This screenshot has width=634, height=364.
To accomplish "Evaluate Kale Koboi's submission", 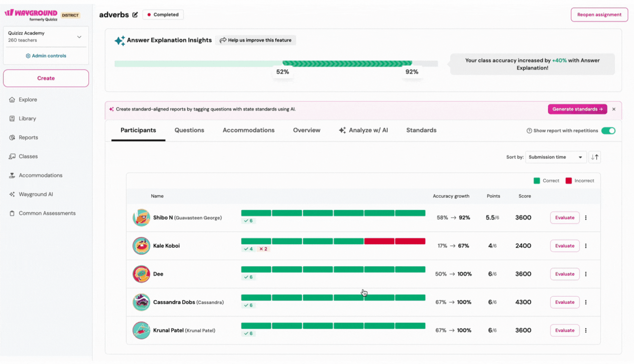I will tap(565, 246).
